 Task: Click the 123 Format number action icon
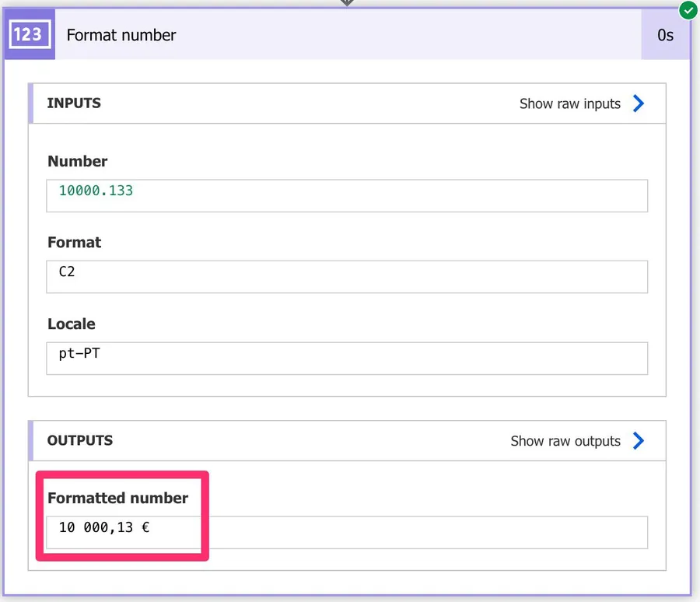pos(29,35)
